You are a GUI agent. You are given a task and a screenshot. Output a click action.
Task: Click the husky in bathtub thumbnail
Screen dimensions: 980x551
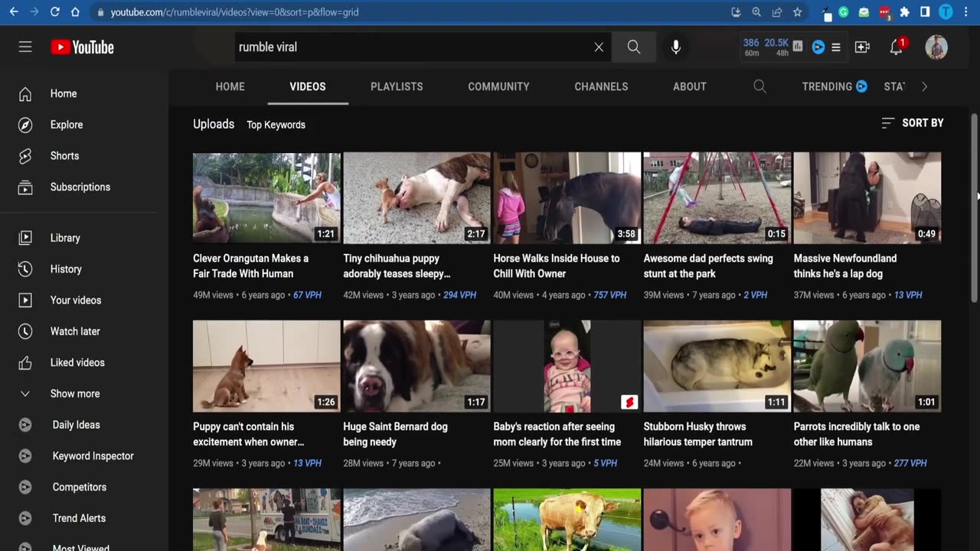tap(717, 366)
